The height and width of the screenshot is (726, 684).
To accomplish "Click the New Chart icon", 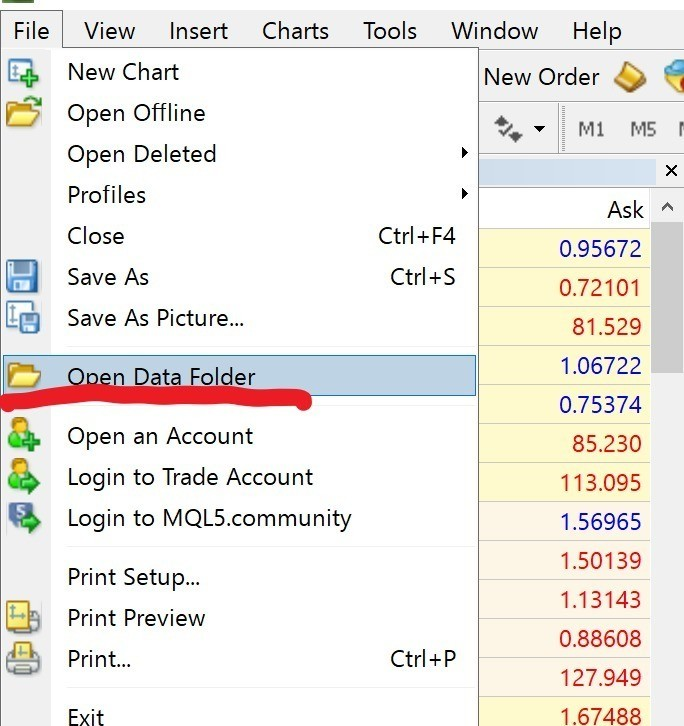I will tap(22, 73).
